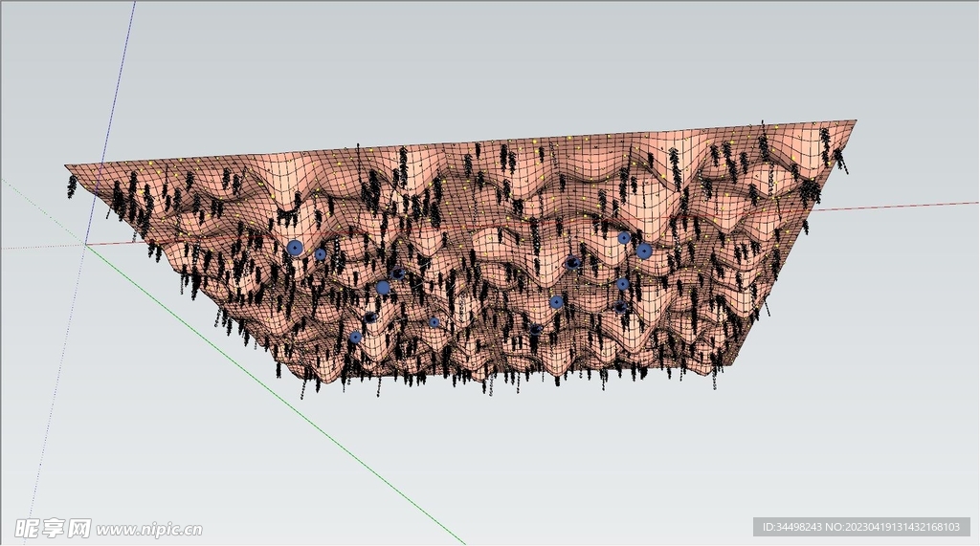Select the topmost blue disc on the right side
This screenshot has width=980, height=546.
[624, 237]
